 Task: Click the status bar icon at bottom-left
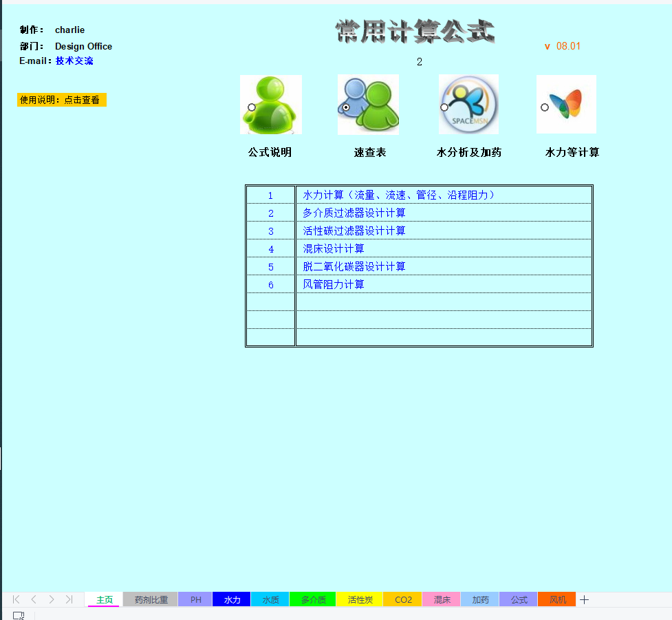(19, 615)
